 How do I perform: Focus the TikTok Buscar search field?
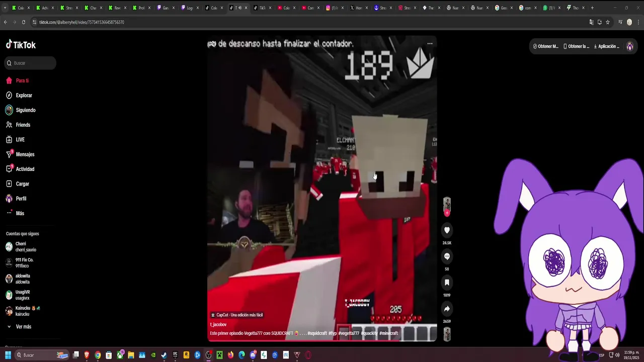(30, 63)
